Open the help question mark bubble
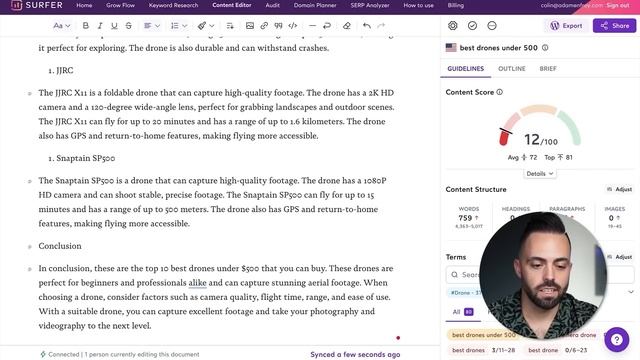Image resolution: width=640 pixels, height=360 pixels. (617, 340)
